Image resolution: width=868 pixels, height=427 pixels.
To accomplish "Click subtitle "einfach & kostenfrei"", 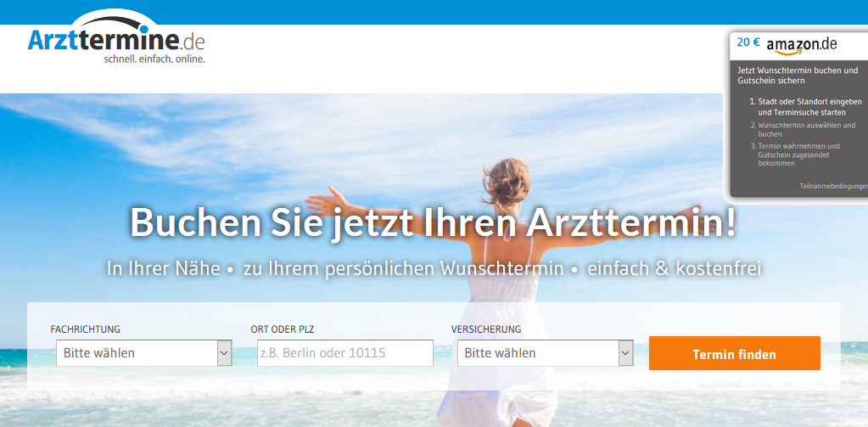I will click(675, 268).
